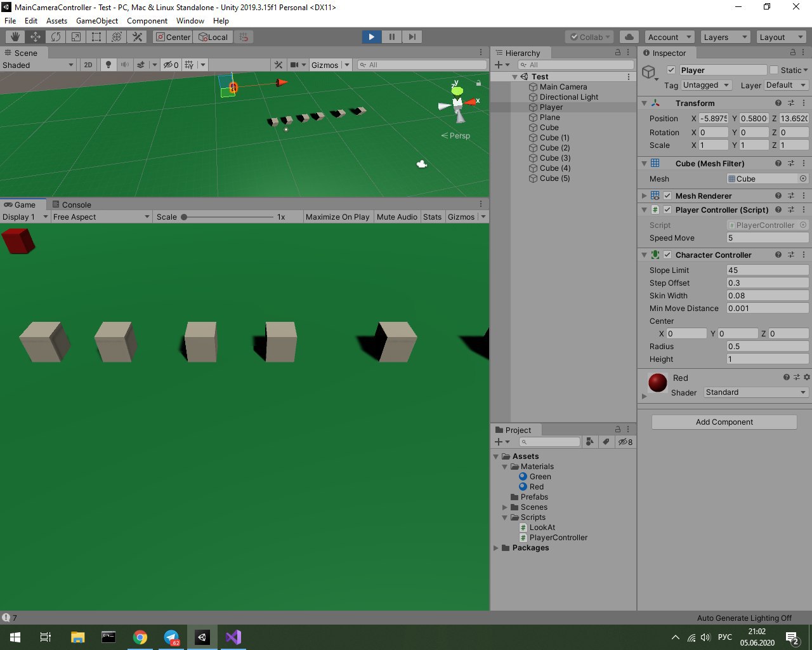Switch to the Console tab

(71, 204)
